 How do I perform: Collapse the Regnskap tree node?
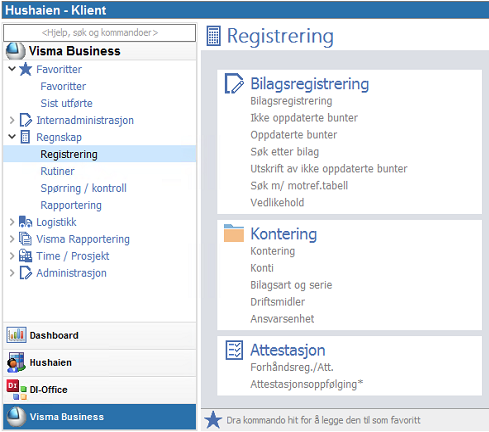(x=12, y=137)
